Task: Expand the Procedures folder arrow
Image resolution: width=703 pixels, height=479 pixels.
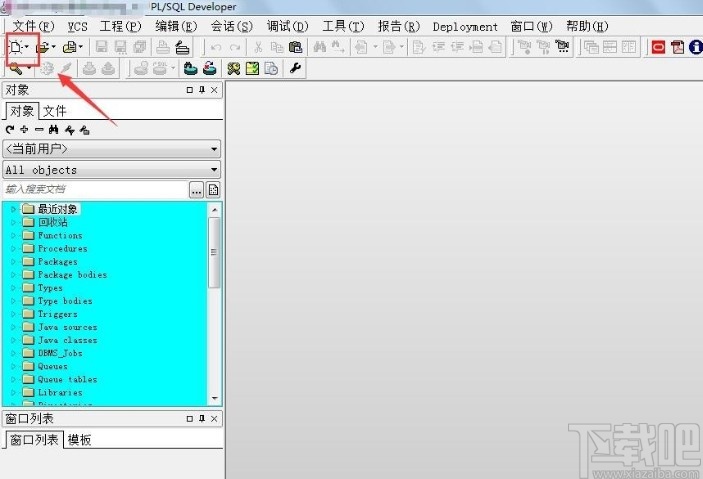Action: [13, 248]
